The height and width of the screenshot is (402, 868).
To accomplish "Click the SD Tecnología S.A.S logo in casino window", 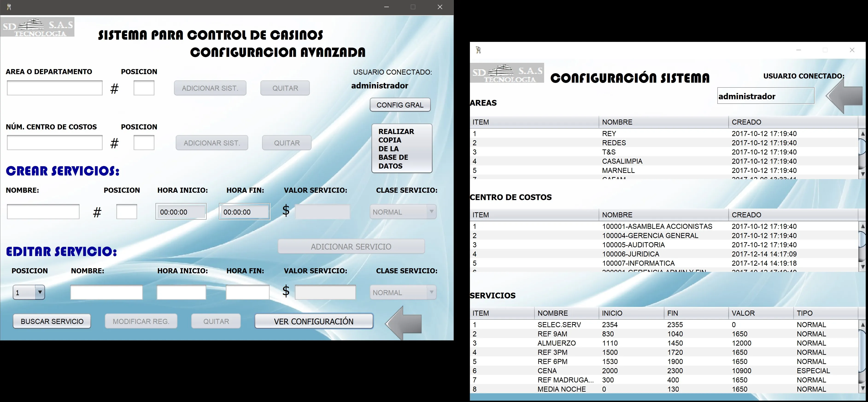I will click(37, 27).
